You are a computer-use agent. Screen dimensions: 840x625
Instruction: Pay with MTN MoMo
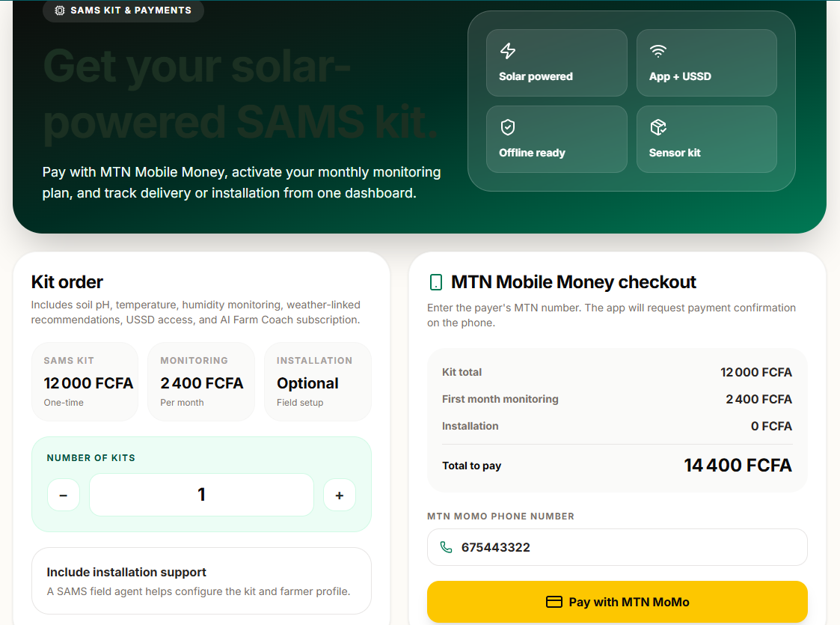pos(617,602)
